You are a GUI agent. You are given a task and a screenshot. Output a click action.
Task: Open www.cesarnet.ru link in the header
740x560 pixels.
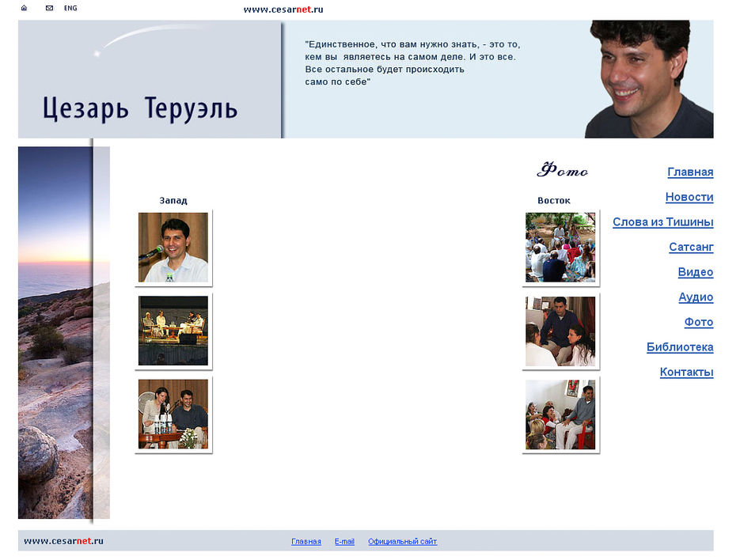283,9
